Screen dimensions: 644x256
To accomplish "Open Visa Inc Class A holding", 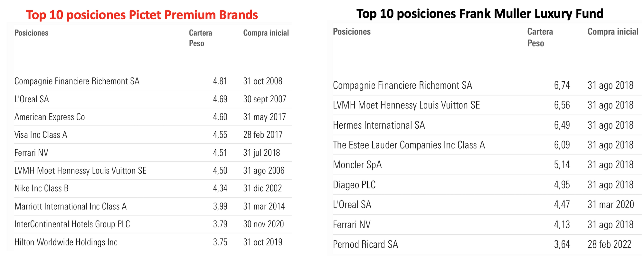I will click(41, 135).
